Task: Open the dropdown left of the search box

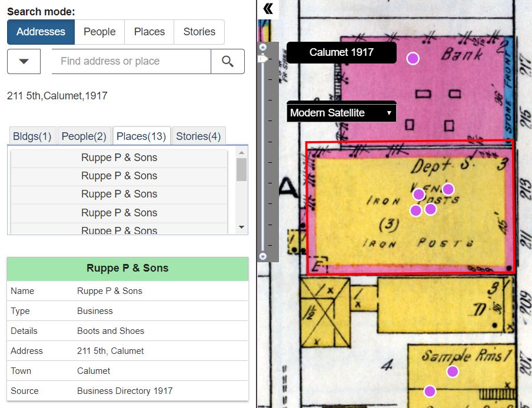Action: coord(24,61)
